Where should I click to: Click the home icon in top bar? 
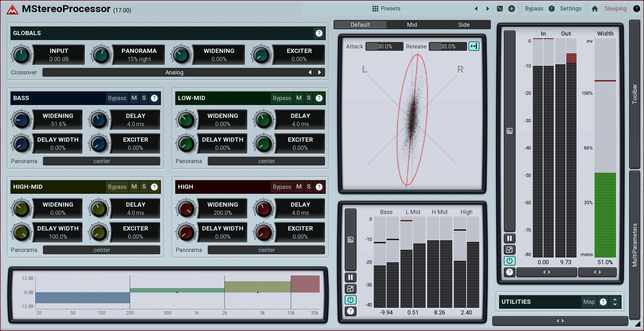click(595, 9)
